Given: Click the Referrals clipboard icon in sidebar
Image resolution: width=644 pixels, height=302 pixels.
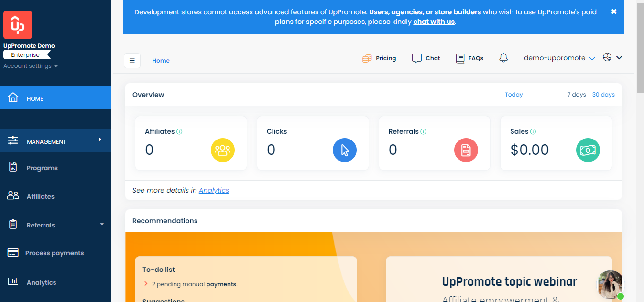Looking at the screenshot, I should pos(13,224).
